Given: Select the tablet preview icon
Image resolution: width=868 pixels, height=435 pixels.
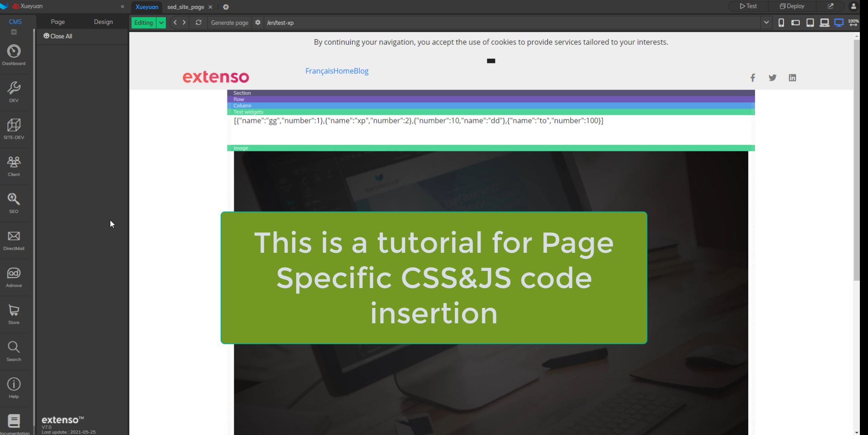Looking at the screenshot, I should (810, 22).
